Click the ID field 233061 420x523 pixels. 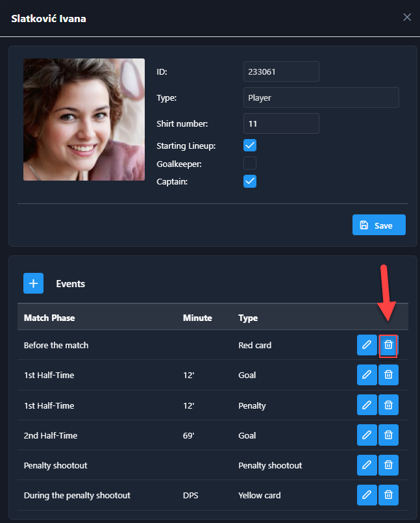pyautogui.click(x=280, y=72)
